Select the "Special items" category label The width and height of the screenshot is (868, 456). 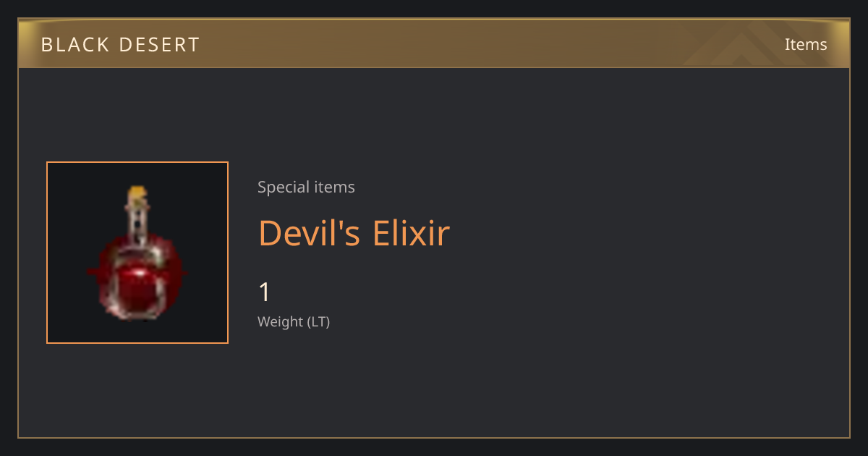pos(306,187)
